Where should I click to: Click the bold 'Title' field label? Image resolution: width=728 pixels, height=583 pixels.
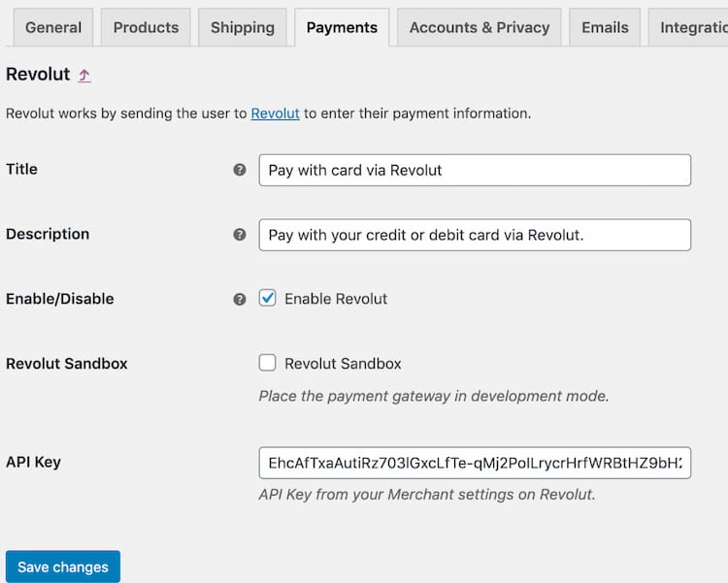pyautogui.click(x=21, y=169)
